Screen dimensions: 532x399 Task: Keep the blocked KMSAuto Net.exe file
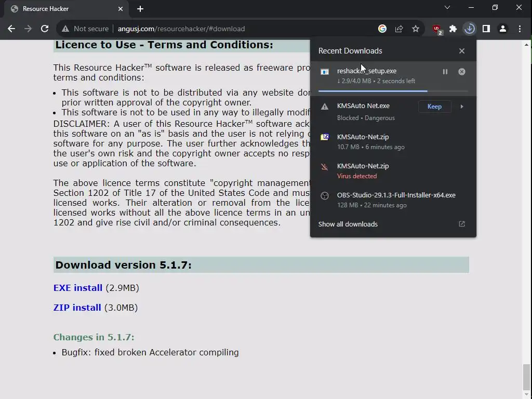pos(435,107)
